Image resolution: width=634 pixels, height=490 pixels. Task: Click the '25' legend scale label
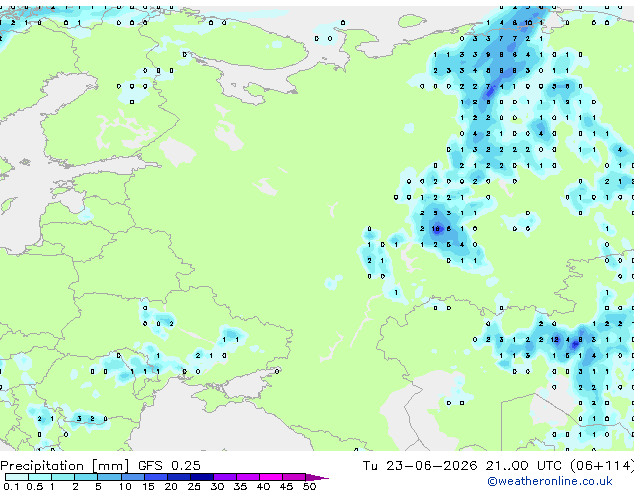[x=194, y=486]
